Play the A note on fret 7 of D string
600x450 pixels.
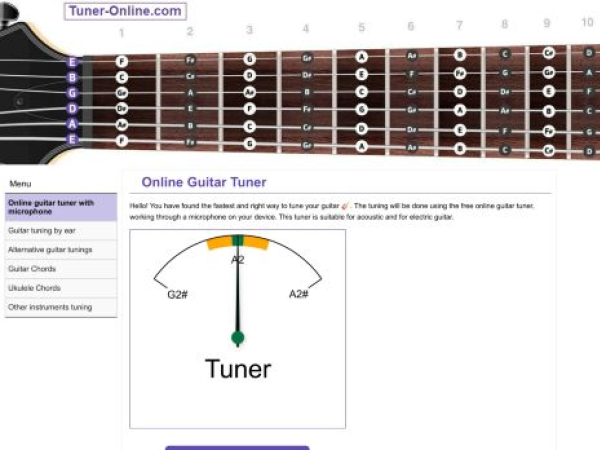pyautogui.click(x=460, y=111)
